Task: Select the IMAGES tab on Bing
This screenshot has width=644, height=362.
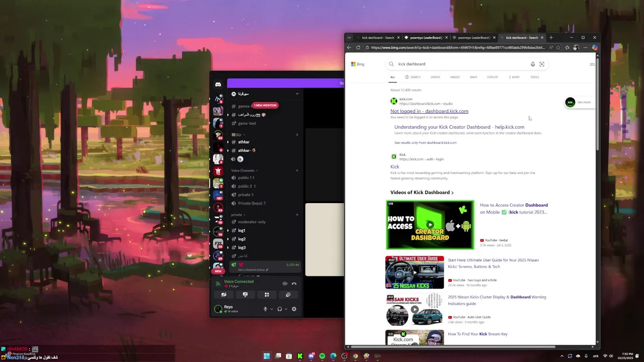Action: 455,77
